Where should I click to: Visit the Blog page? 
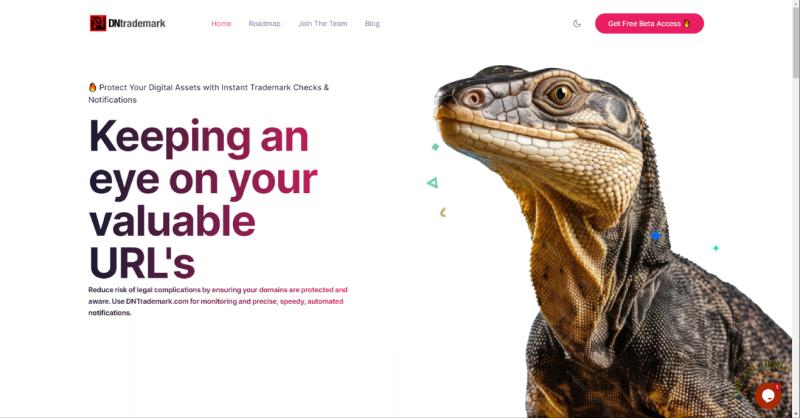(372, 23)
